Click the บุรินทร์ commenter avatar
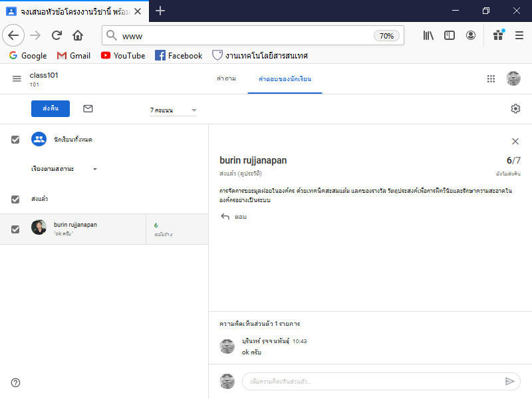Viewport: 532px width, 399px height. pos(227,346)
